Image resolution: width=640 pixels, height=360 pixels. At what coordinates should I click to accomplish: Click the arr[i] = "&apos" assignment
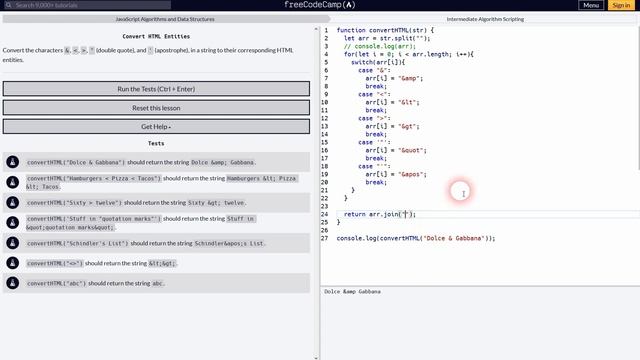(396, 174)
